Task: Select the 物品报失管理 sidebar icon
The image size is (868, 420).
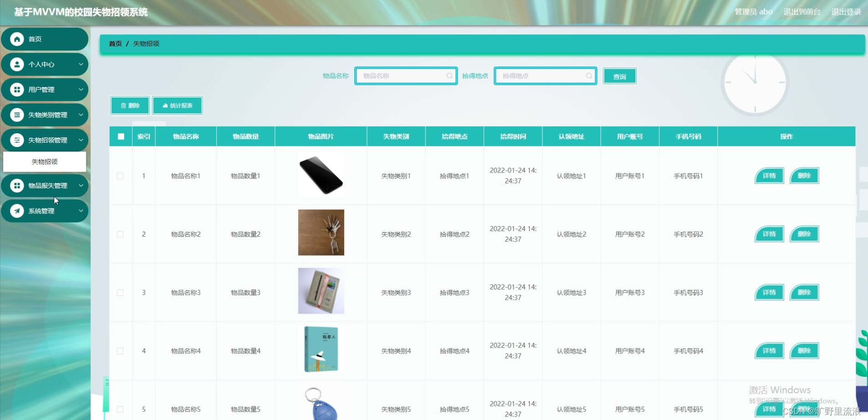Action: pos(17,185)
